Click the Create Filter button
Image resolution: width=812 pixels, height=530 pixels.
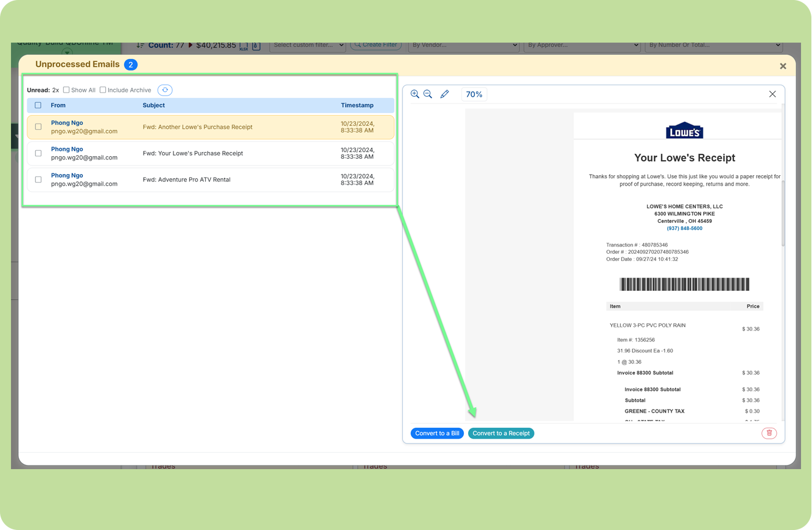[376, 46]
